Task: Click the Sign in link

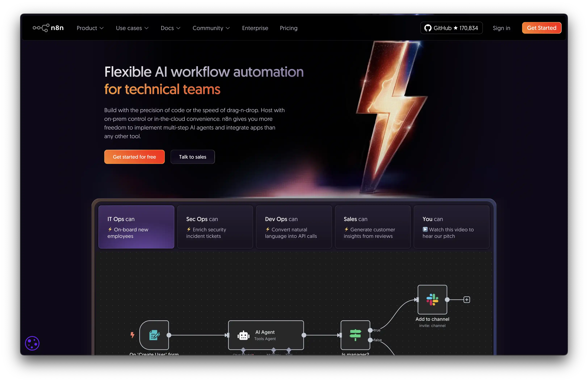Action: pos(501,28)
